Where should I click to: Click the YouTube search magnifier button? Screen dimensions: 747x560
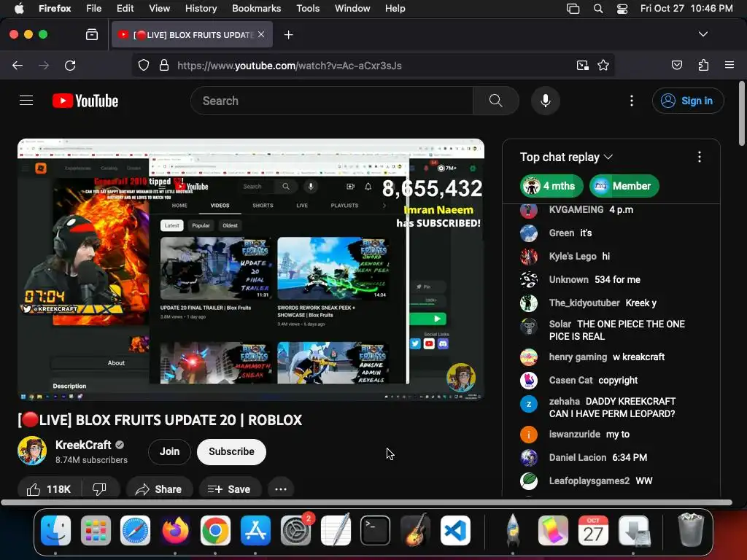[x=495, y=101]
